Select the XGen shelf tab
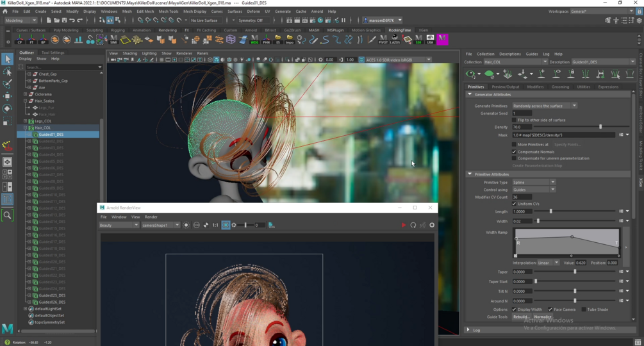Screen dimensions: 644x346 pos(423,30)
